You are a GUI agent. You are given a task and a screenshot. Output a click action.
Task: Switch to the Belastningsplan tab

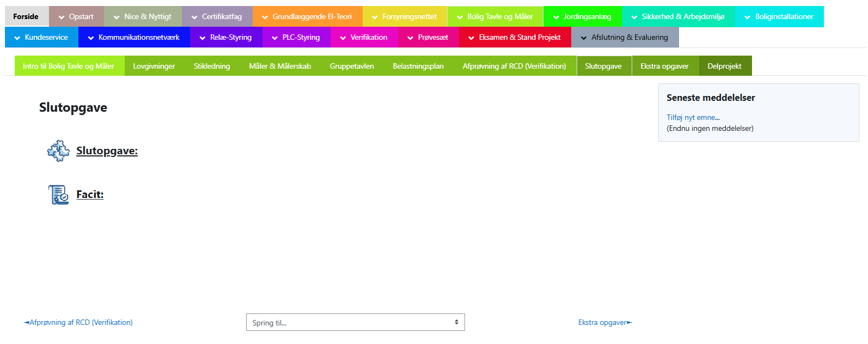(418, 66)
